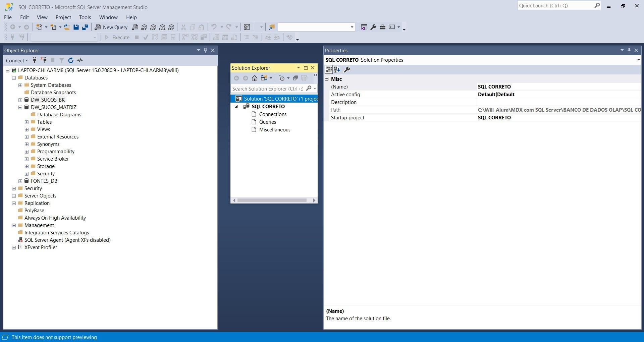
Task: Expand the Tables folder
Action: click(26, 122)
